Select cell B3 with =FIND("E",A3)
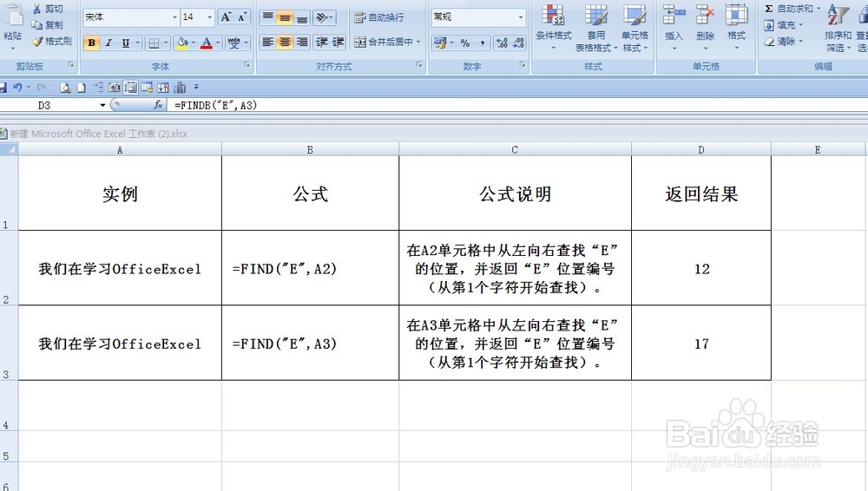 310,344
